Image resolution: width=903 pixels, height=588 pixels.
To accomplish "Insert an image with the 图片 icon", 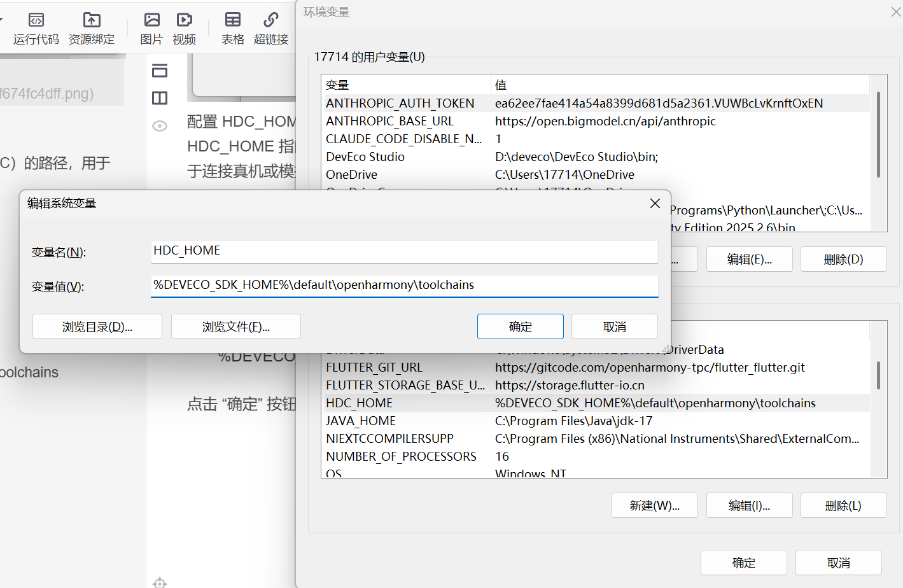I will pyautogui.click(x=151, y=29).
